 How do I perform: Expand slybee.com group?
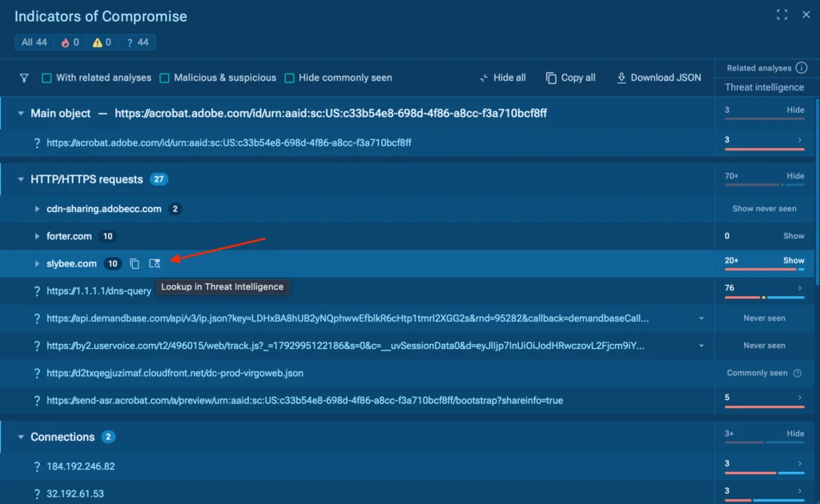pos(37,264)
